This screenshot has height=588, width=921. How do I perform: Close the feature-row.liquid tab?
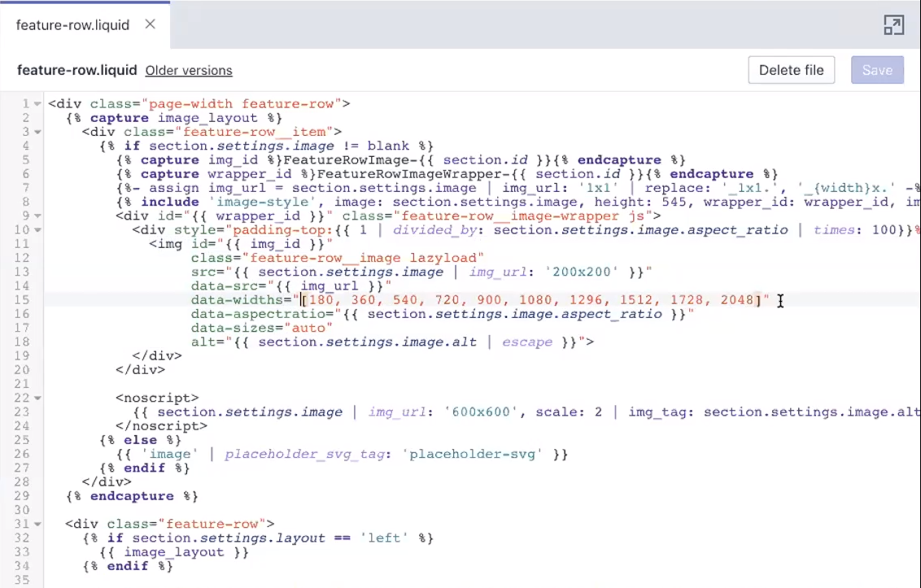(x=150, y=24)
